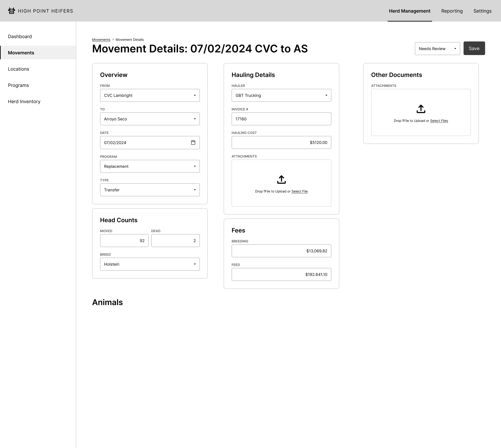This screenshot has width=501, height=448.
Task: Click the cow logo icon
Action: coord(11,11)
